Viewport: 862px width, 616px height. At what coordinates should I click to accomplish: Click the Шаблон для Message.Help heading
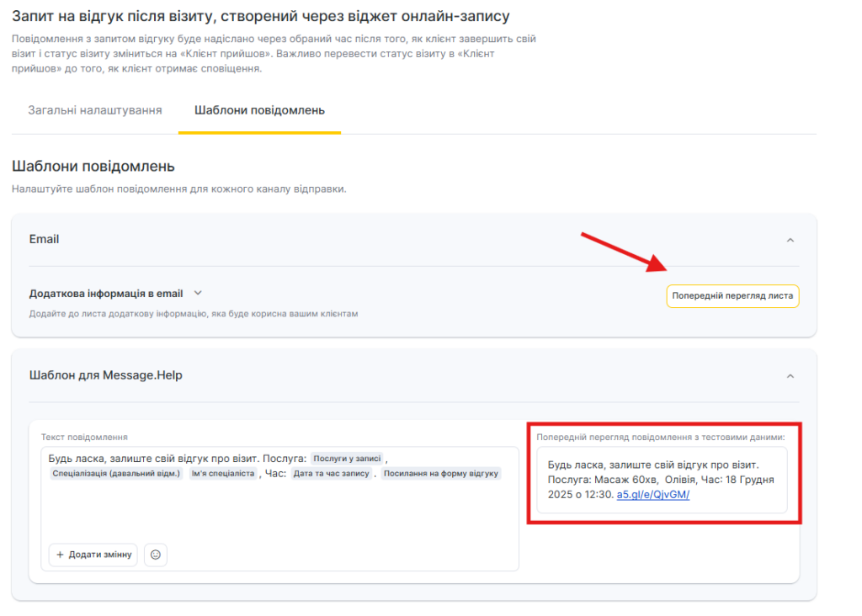click(105, 375)
